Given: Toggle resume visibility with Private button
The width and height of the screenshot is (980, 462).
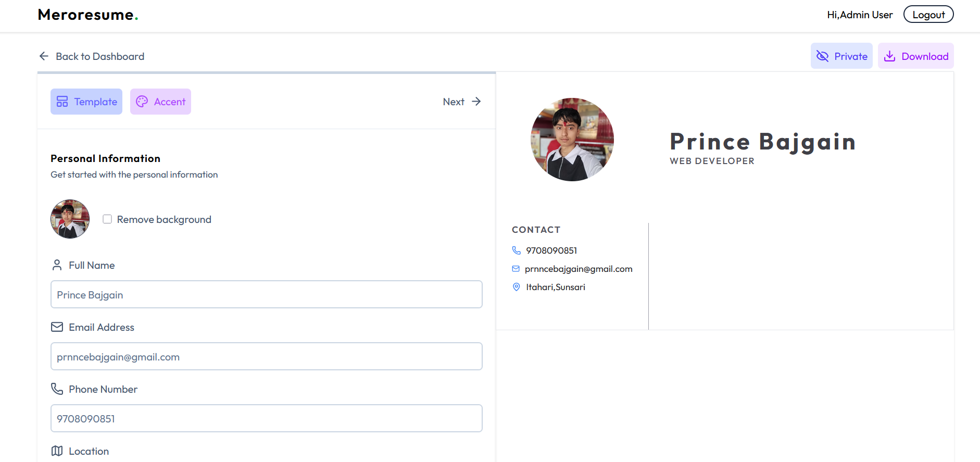Looking at the screenshot, I should pyautogui.click(x=841, y=56).
